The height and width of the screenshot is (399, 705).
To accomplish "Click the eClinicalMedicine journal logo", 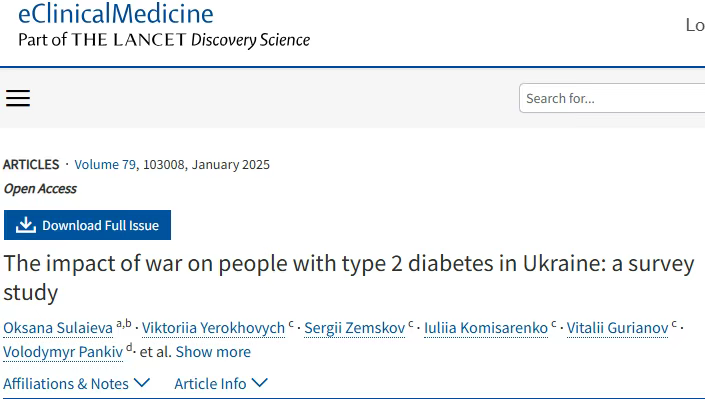I will click(x=116, y=13).
